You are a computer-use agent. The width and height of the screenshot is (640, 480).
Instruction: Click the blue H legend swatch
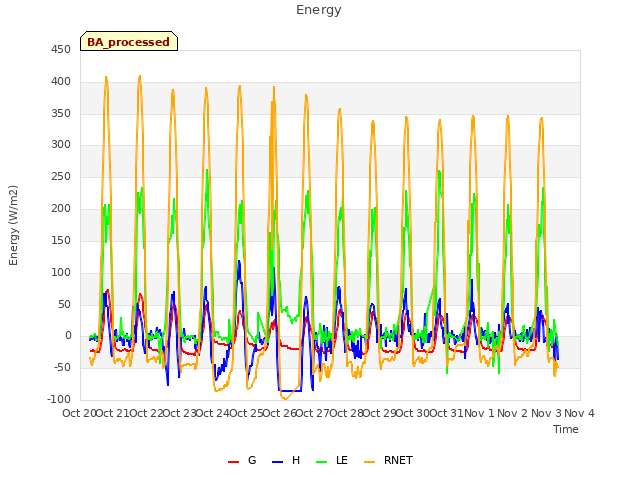(x=277, y=462)
